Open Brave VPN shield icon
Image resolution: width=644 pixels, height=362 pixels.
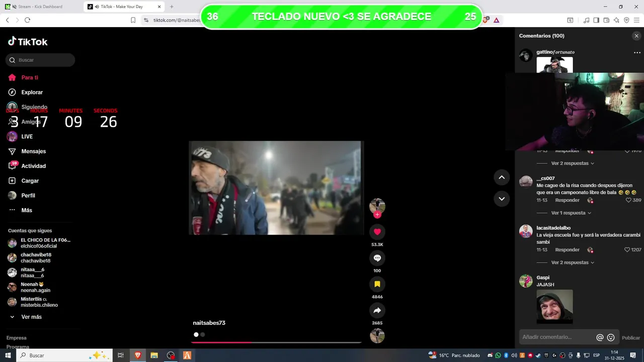pos(626,20)
